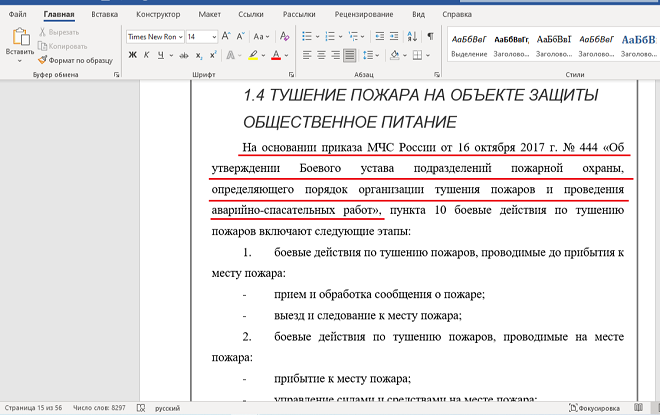Viewport: 660px width, 415px height.
Task: Open the font name dropdown
Action: [181, 37]
